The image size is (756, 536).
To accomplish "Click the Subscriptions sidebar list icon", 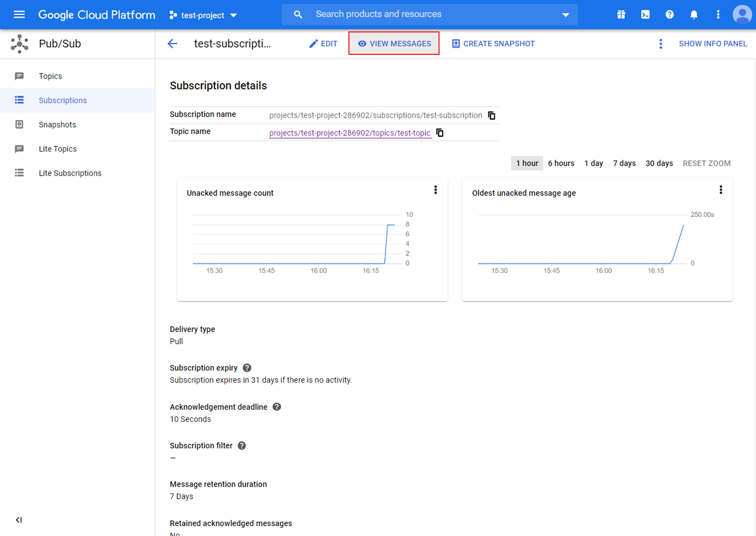I will tap(19, 100).
